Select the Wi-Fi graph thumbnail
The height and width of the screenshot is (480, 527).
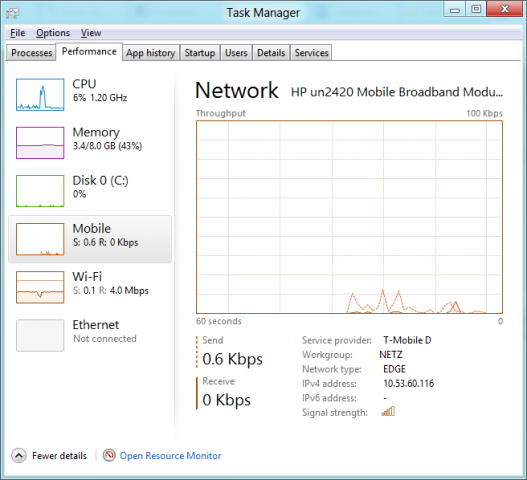click(x=40, y=287)
